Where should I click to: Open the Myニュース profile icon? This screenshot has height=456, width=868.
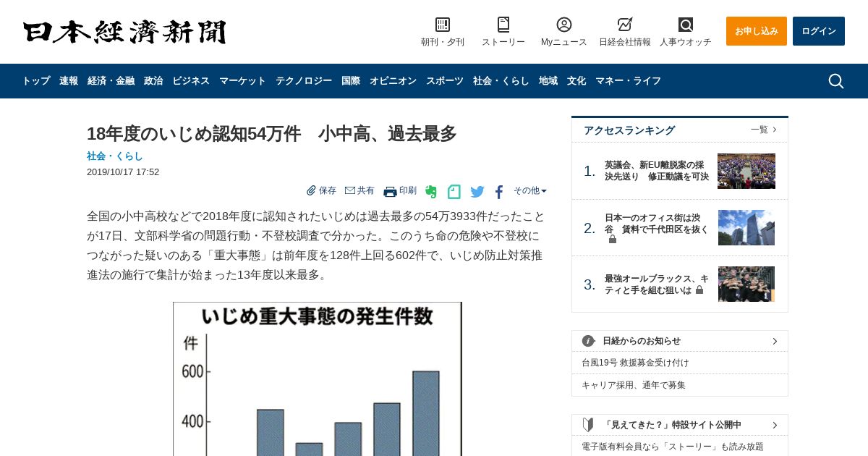(564, 25)
